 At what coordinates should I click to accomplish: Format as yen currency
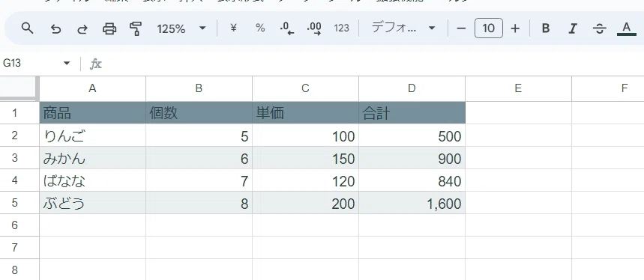tap(234, 28)
